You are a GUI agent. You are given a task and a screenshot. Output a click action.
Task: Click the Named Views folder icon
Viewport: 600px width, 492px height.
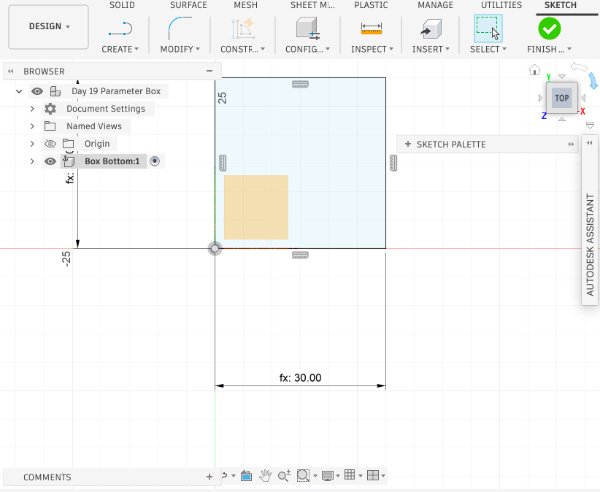click(50, 126)
